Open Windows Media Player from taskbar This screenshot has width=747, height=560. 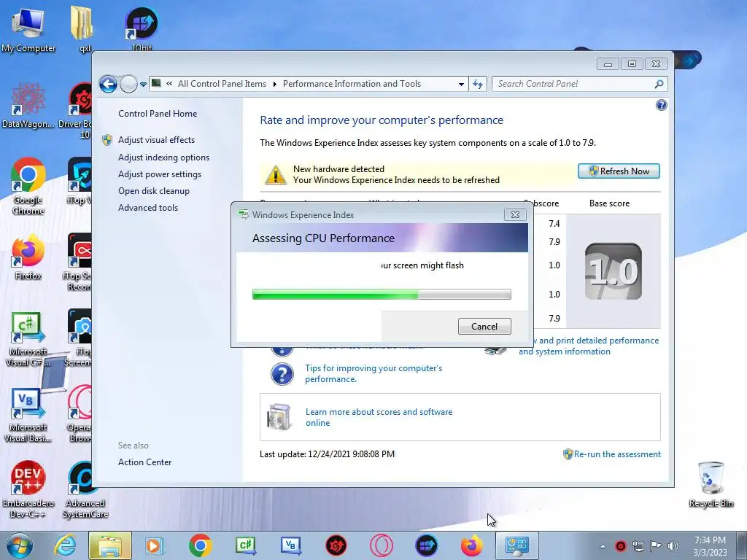tap(155, 545)
